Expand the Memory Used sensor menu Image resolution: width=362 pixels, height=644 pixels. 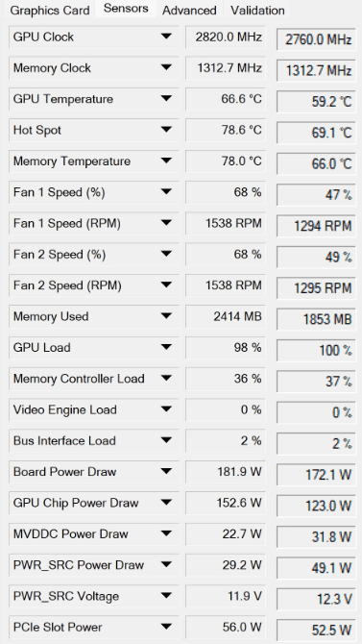pos(166,316)
